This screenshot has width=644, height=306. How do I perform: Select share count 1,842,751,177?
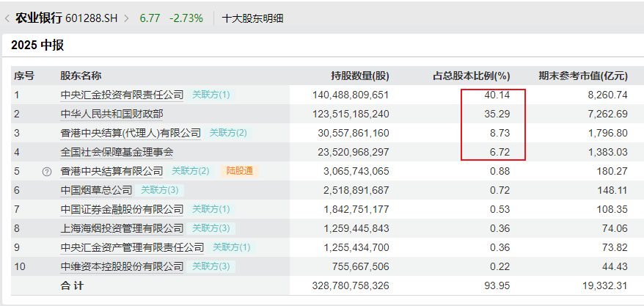point(356,209)
